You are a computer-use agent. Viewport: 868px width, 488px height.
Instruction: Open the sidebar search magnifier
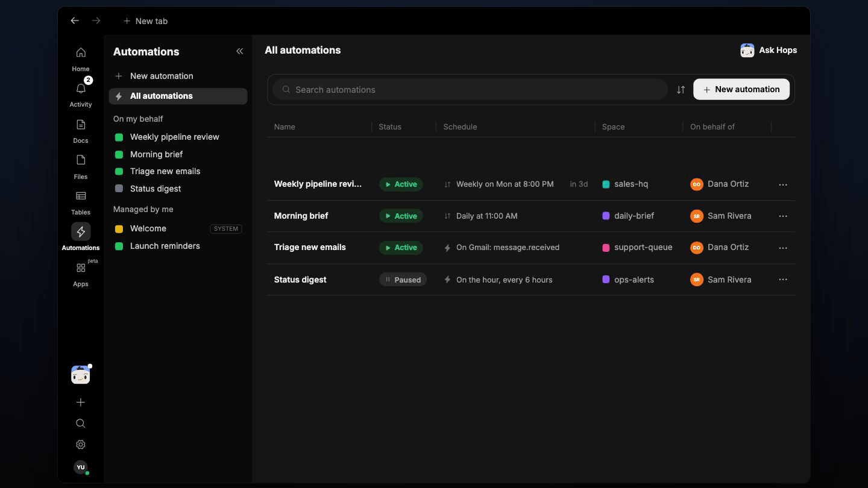[x=81, y=424]
